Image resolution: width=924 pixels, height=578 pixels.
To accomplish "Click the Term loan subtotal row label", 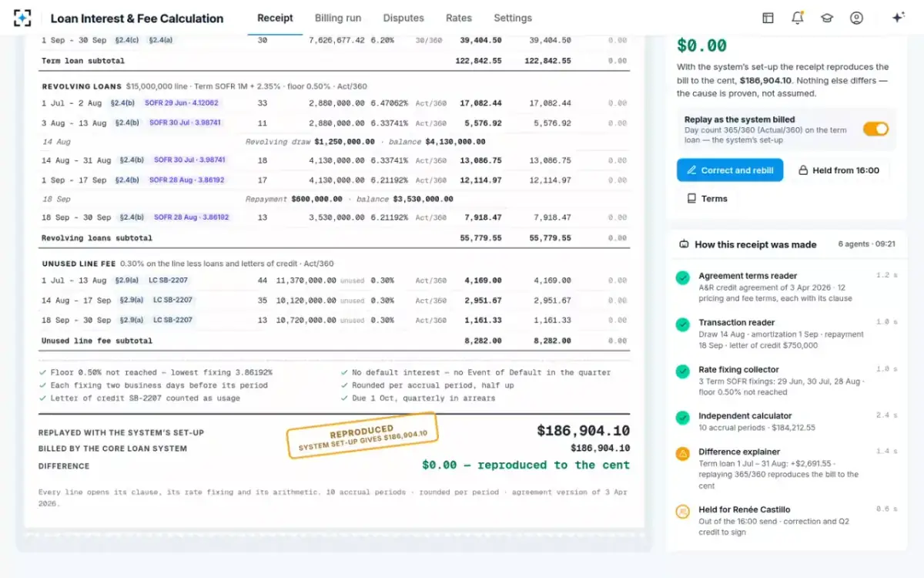I will click(x=82, y=61).
